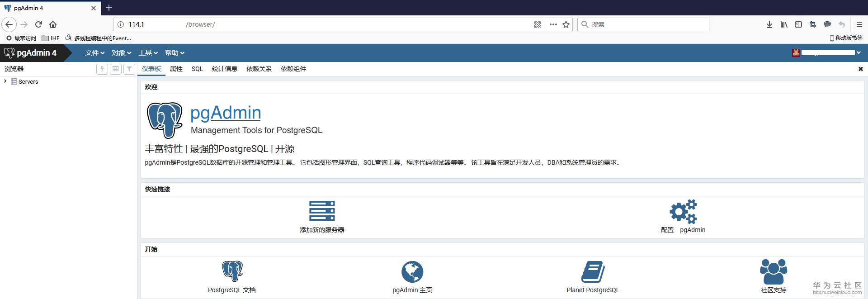The height and width of the screenshot is (299, 868).
Task: Click the 社区支持 link text
Action: click(x=774, y=290)
